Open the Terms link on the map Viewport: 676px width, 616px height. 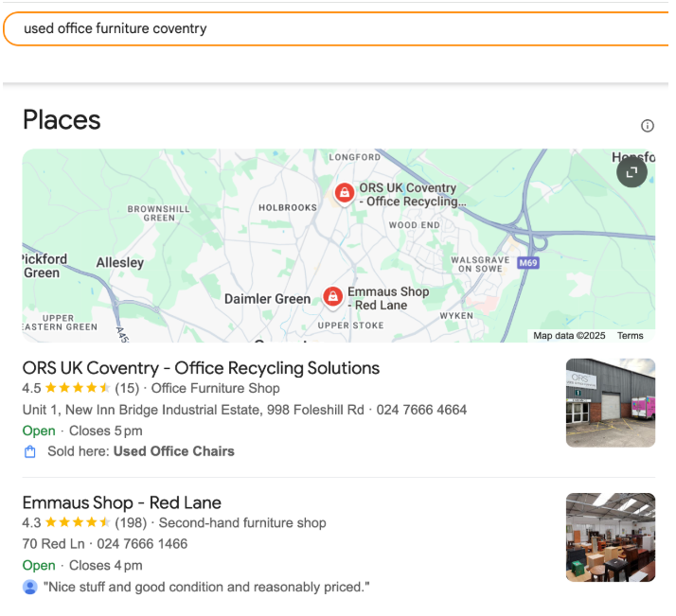click(x=630, y=336)
